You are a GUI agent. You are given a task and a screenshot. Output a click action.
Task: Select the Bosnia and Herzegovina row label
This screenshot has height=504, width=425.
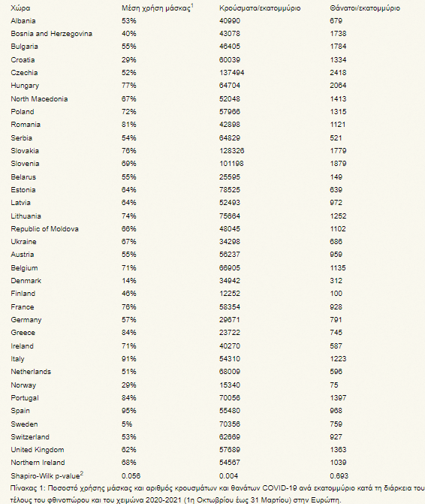click(x=51, y=34)
